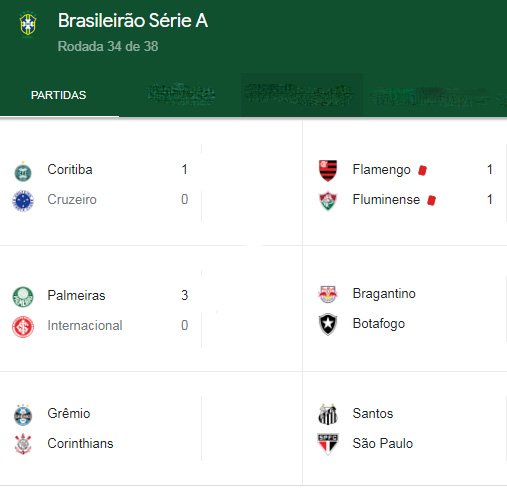Image resolution: width=507 pixels, height=489 pixels.
Task: Click Fluminense's red card indicator
Action: tap(432, 200)
